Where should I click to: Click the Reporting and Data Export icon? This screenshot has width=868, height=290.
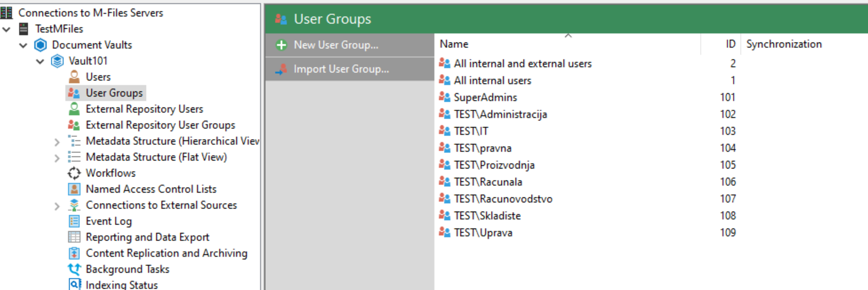click(x=74, y=237)
